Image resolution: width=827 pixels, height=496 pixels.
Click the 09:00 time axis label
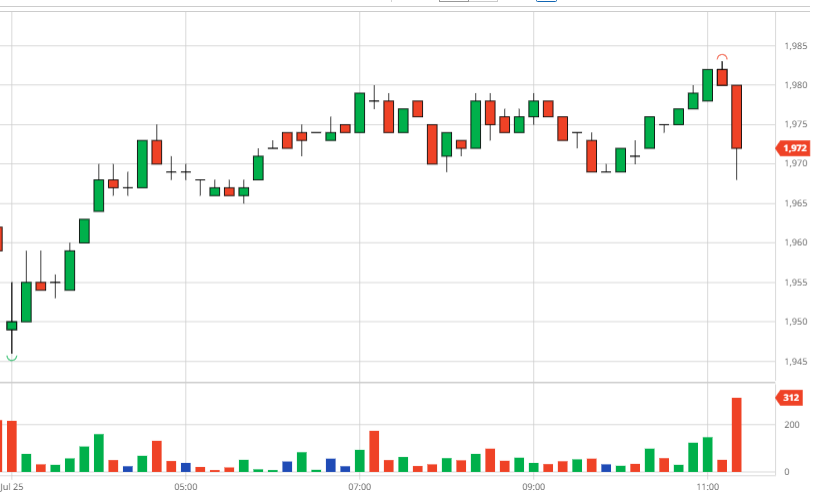[x=534, y=487]
